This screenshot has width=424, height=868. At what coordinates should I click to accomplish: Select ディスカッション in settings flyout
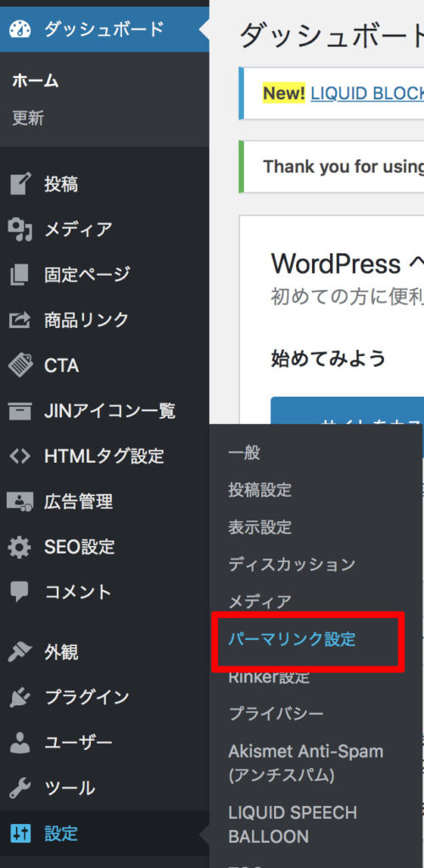[292, 564]
